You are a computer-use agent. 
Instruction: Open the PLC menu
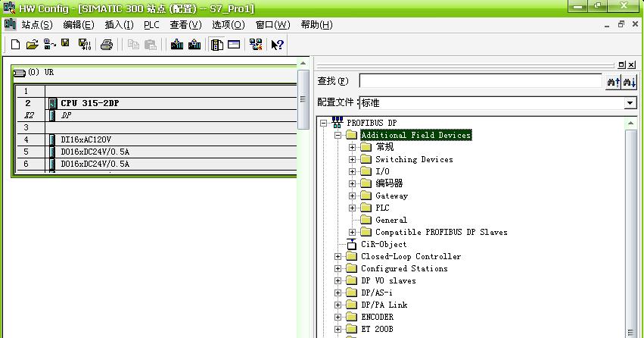click(151, 25)
